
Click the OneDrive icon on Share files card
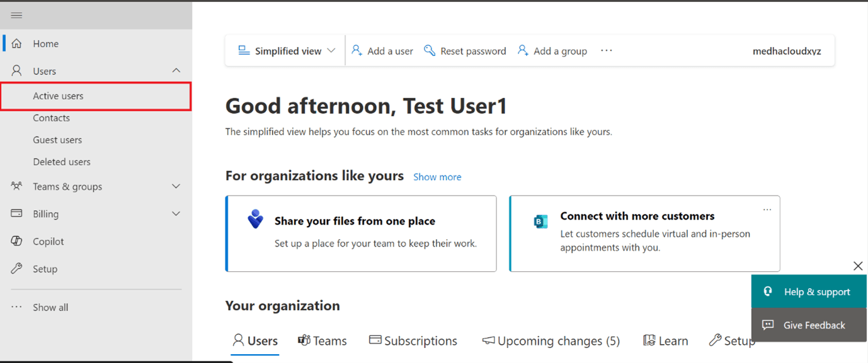254,219
